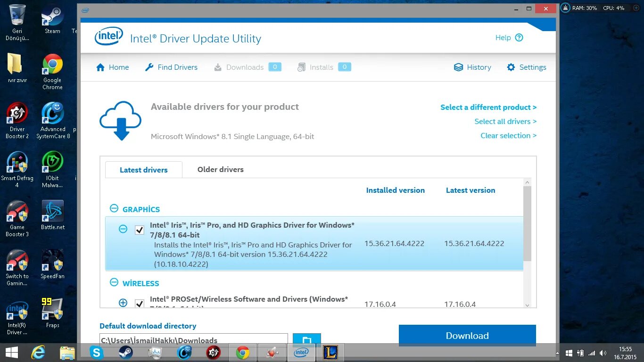Uncheck the PROSet/Wireless Software driver
Image resolution: width=644 pixels, height=362 pixels.
click(140, 304)
